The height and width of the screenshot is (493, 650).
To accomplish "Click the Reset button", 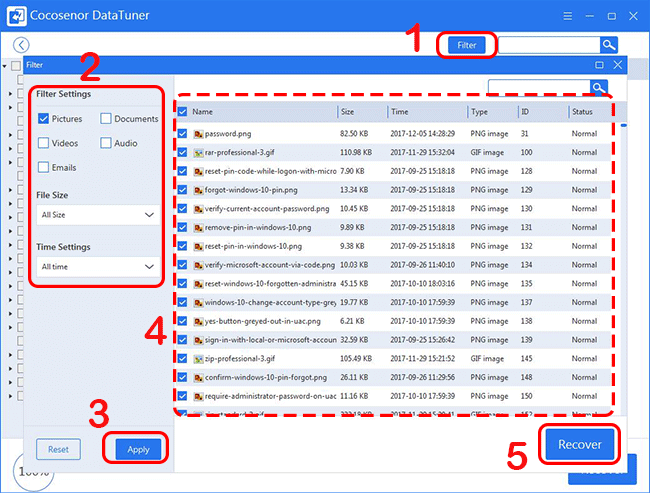I will tap(58, 449).
